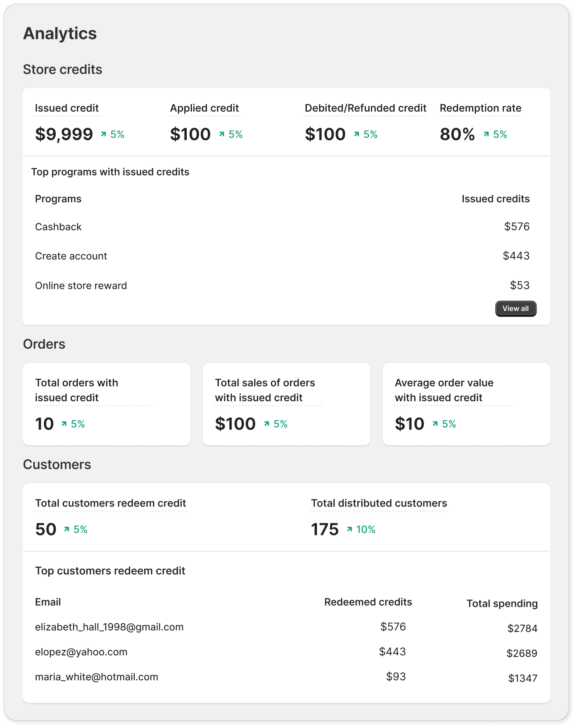Open customer maria_white@hotmail.com
This screenshot has height=728, width=576.
pos(96,677)
